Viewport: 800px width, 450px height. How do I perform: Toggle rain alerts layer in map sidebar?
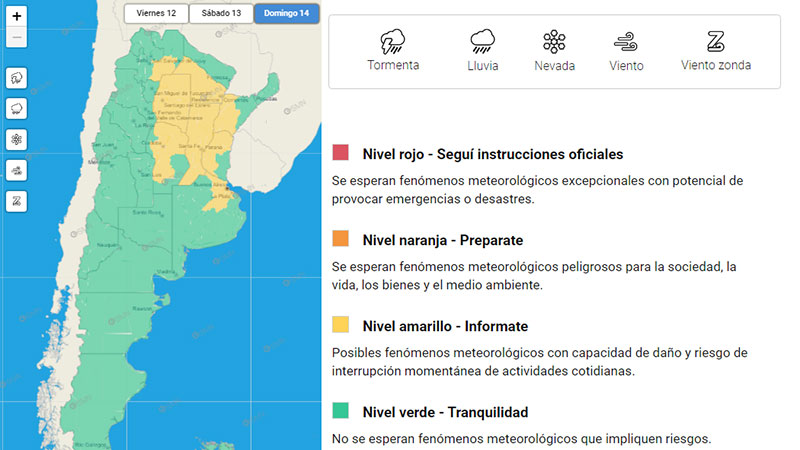(17, 108)
